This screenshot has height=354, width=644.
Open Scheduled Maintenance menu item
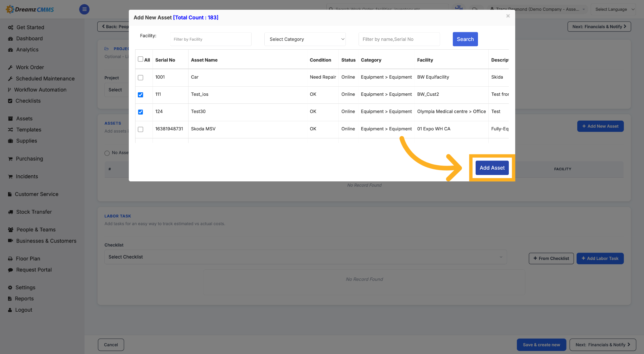click(x=45, y=79)
